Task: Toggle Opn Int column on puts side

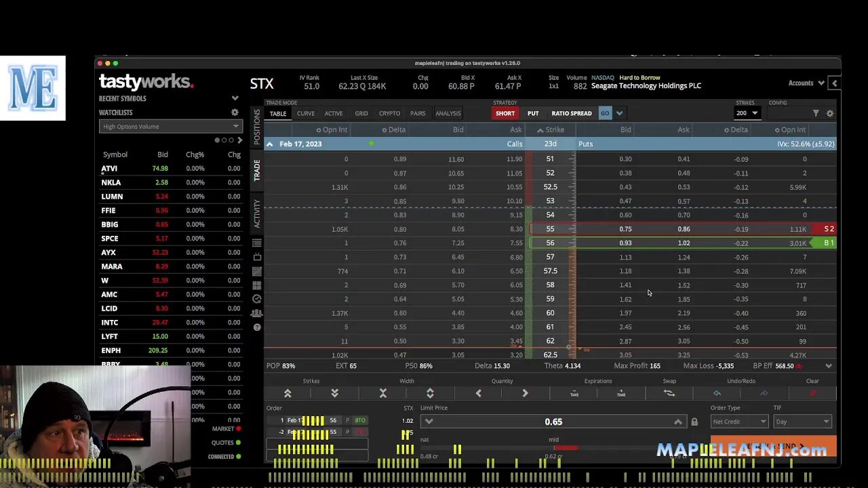Action: 791,129
